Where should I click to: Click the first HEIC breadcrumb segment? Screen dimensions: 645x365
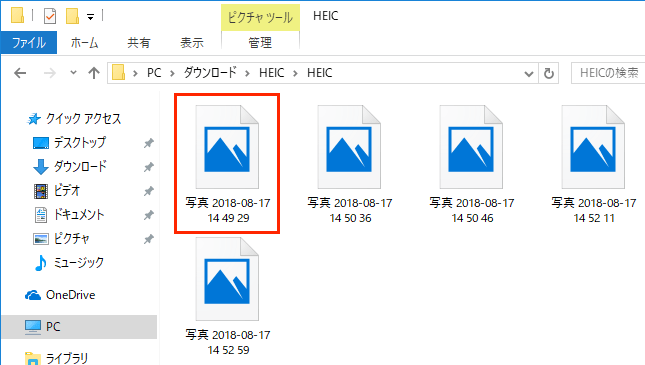[271, 73]
